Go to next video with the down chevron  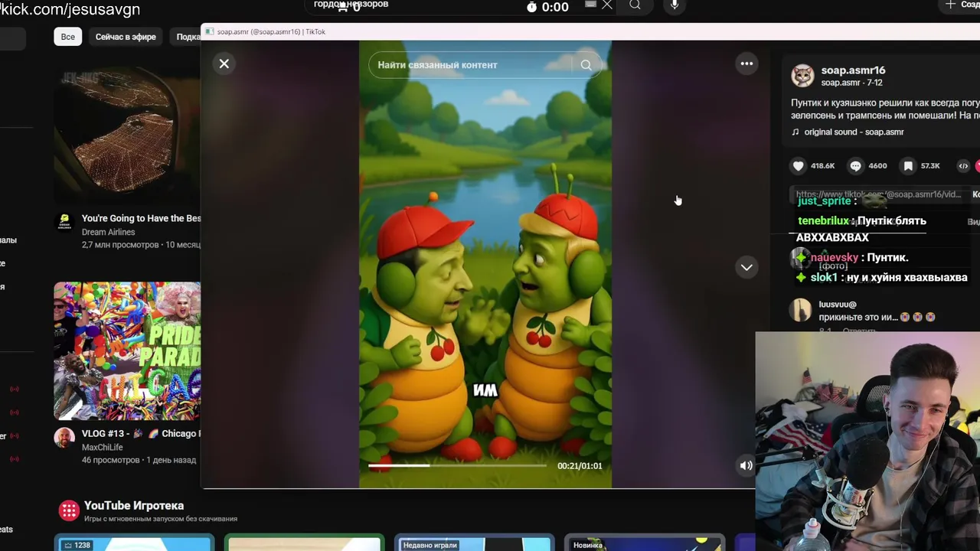click(x=746, y=267)
